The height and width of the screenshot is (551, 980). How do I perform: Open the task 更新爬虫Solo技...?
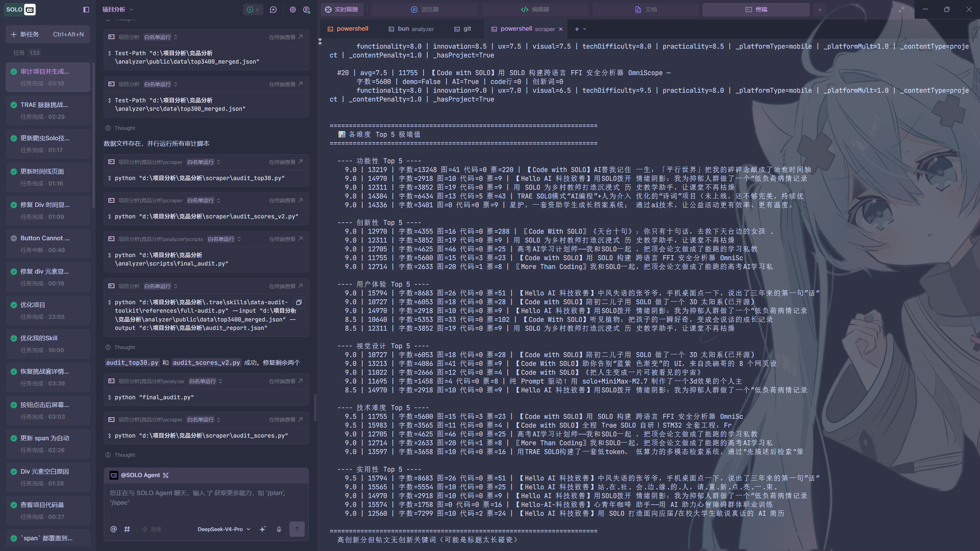click(x=48, y=144)
